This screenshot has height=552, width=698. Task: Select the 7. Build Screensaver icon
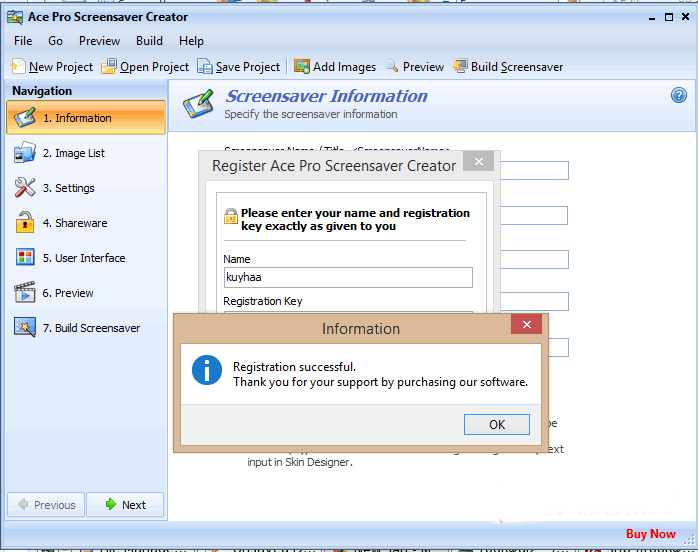point(25,328)
